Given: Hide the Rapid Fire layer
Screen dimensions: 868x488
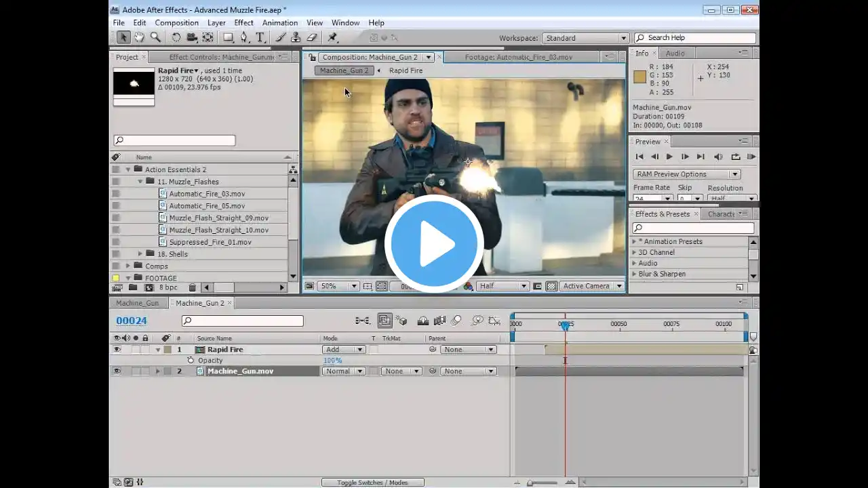Looking at the screenshot, I should pyautogui.click(x=117, y=350).
